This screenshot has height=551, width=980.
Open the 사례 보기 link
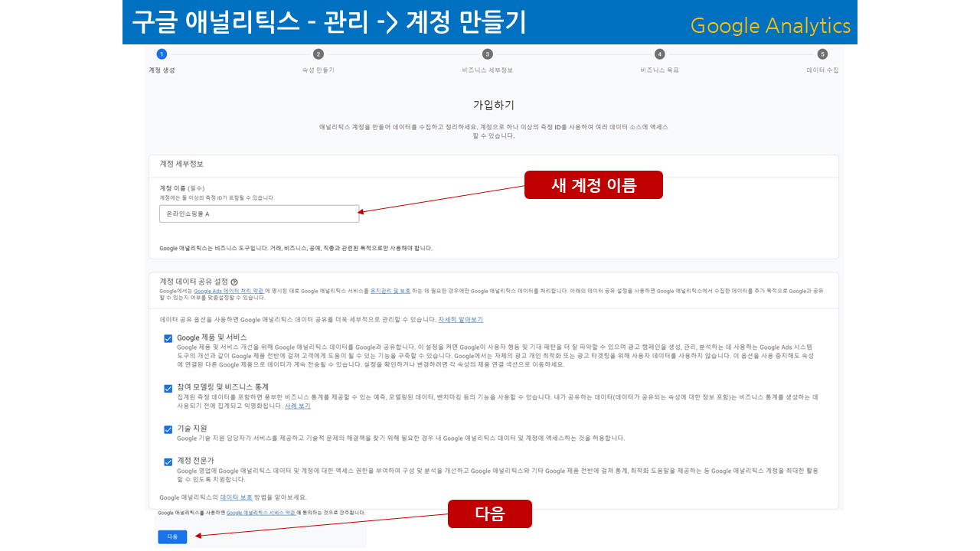click(x=297, y=406)
